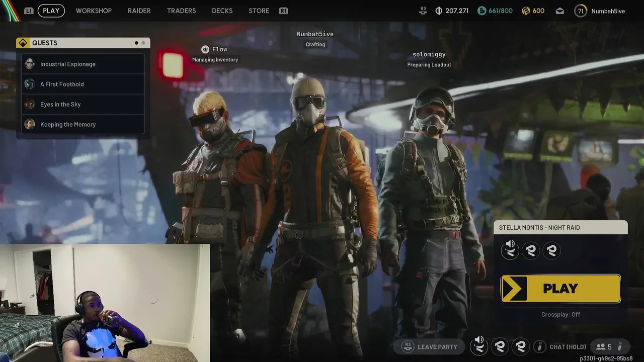Open the Keeping the Memory quest

click(x=84, y=124)
